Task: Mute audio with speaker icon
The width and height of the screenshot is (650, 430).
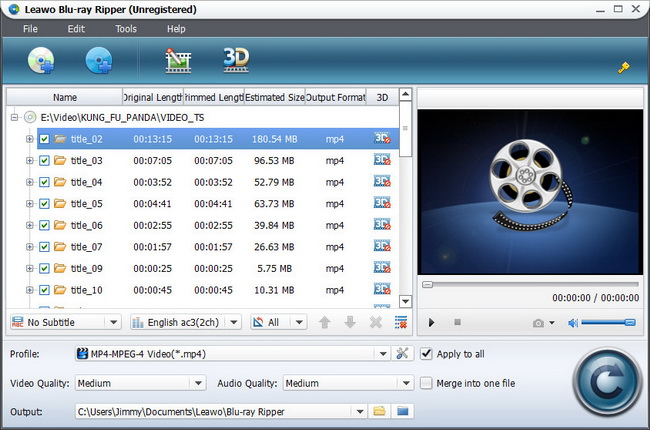Action: coord(573,323)
